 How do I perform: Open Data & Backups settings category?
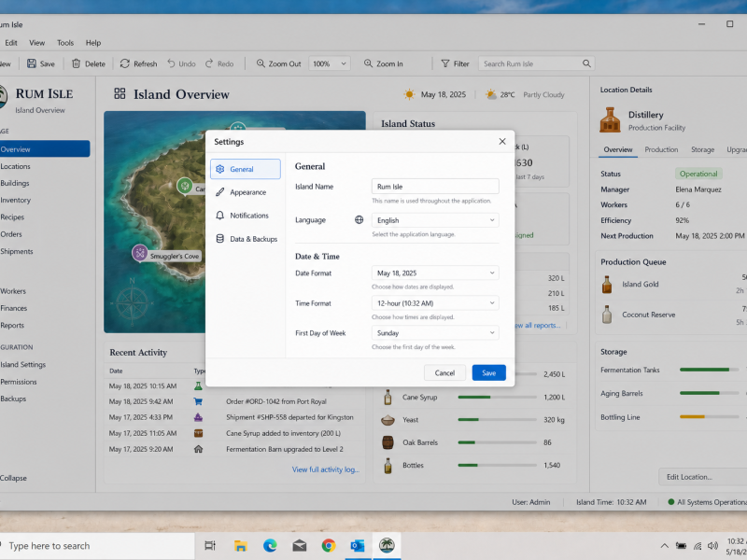246,239
